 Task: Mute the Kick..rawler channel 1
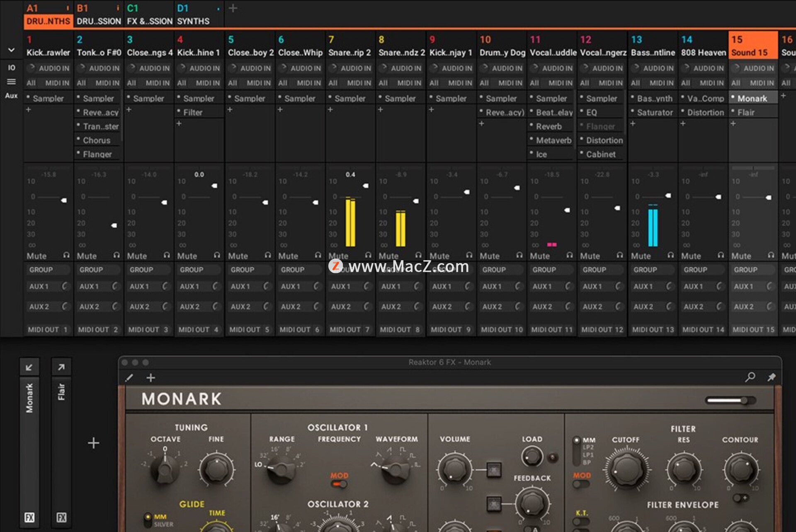tap(37, 256)
